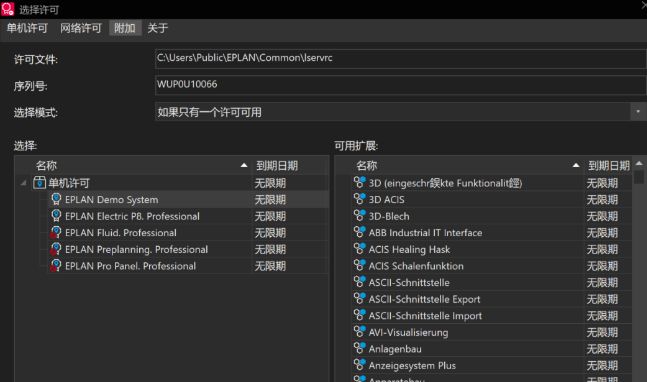Screen dimensions: 647x382
Task: Click the EPLAN Fluid license icon
Action: click(56, 233)
